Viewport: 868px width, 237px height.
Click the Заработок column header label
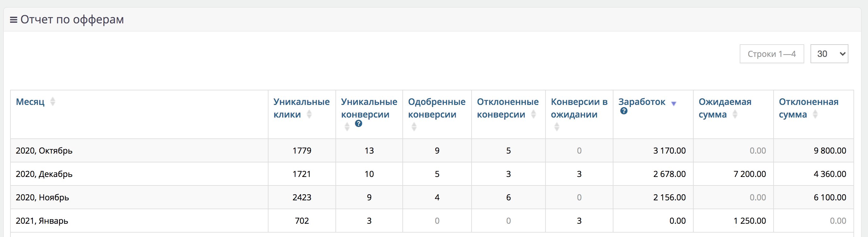pos(642,102)
